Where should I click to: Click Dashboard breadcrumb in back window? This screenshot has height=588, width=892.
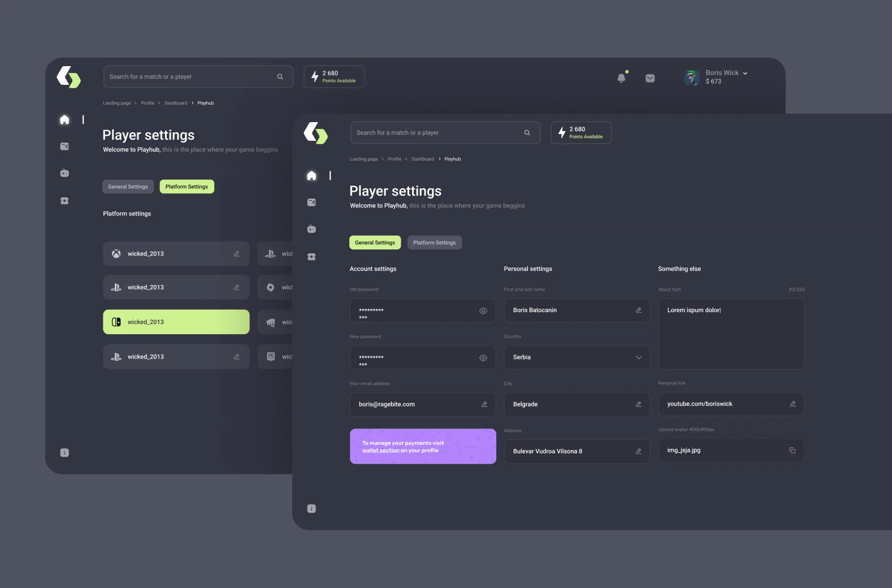click(x=176, y=103)
